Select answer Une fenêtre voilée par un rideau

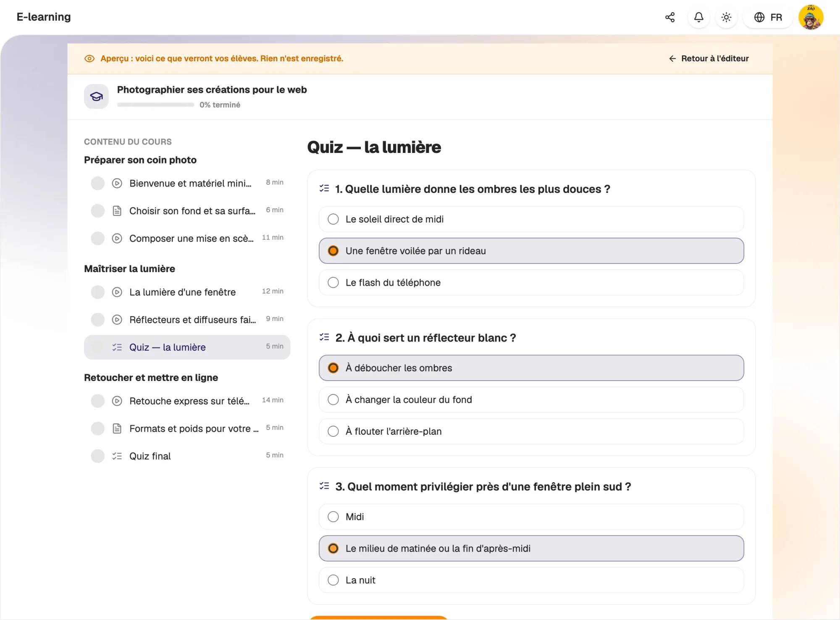pos(531,251)
